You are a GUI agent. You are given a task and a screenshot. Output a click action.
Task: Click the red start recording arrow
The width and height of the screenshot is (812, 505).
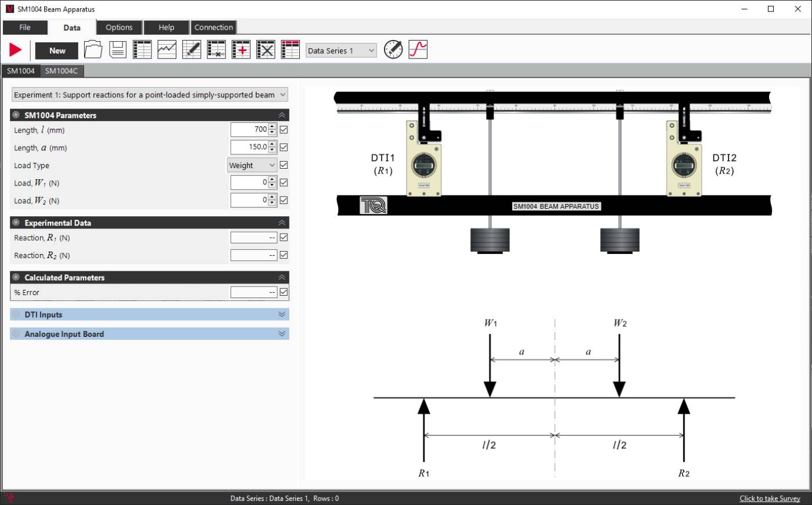click(16, 50)
